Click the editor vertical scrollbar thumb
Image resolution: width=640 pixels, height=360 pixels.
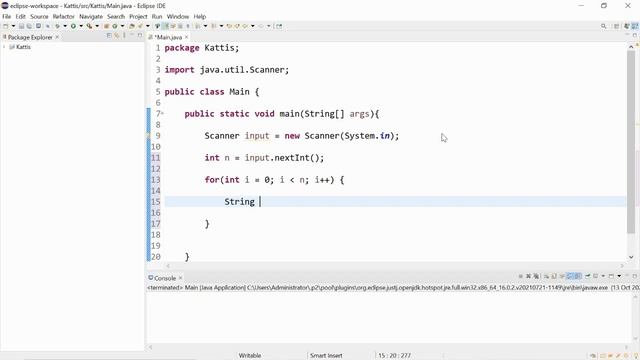coord(631,143)
